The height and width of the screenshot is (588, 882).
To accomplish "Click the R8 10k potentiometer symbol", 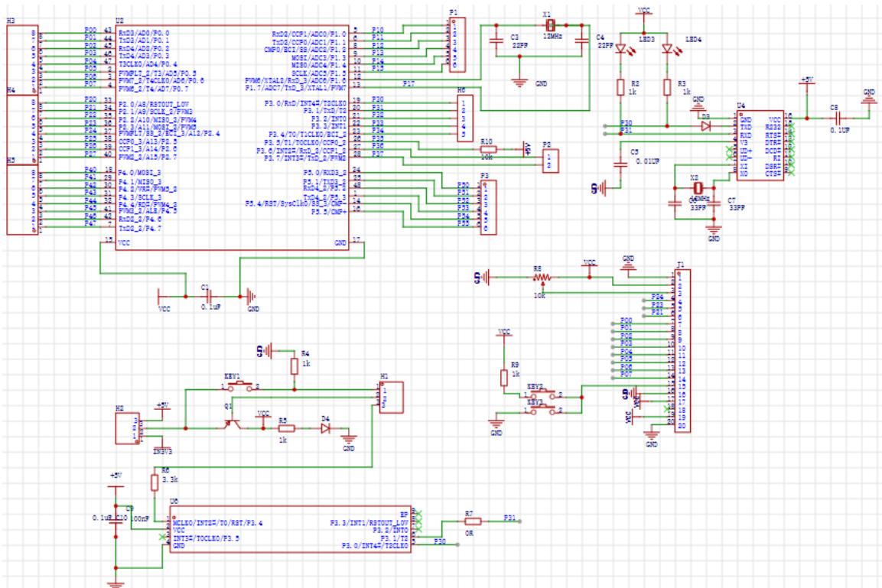I will 541,277.
